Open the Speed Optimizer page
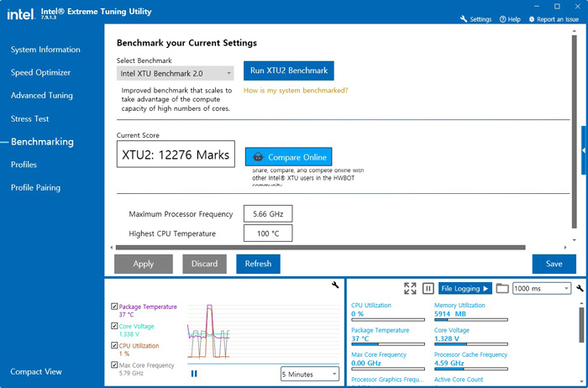 (40, 72)
